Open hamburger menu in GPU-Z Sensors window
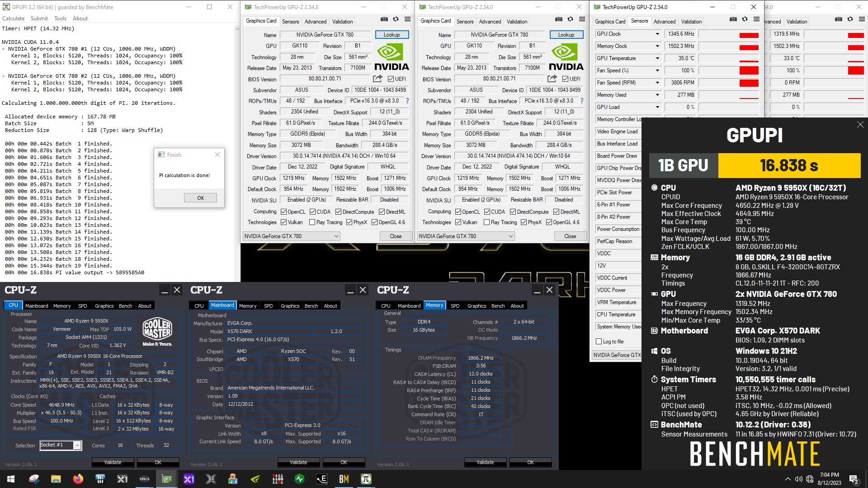 tap(756, 19)
